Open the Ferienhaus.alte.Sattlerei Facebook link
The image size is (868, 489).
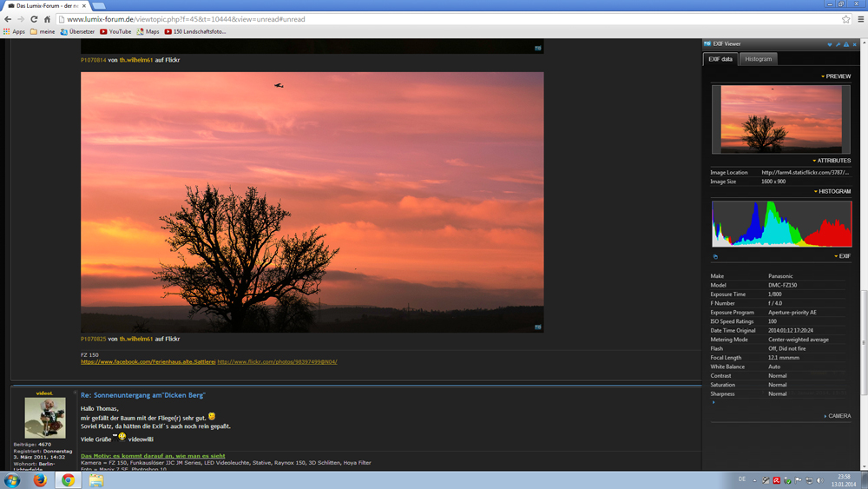tap(148, 361)
